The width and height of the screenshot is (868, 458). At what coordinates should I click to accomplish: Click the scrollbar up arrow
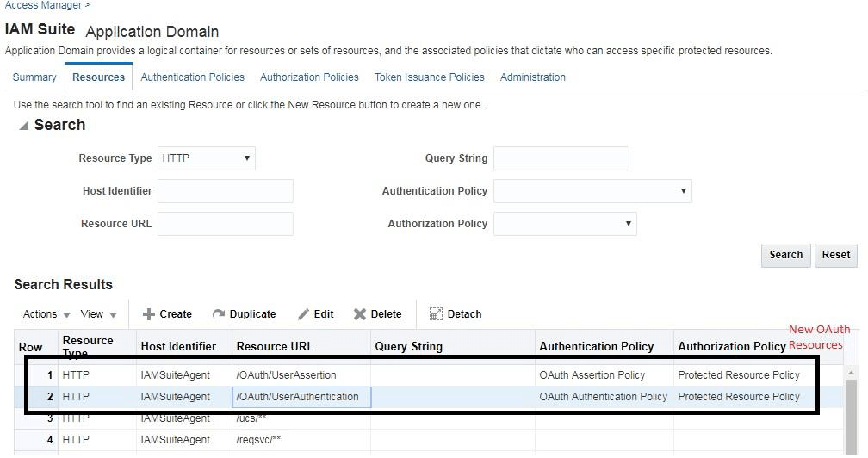click(x=851, y=373)
